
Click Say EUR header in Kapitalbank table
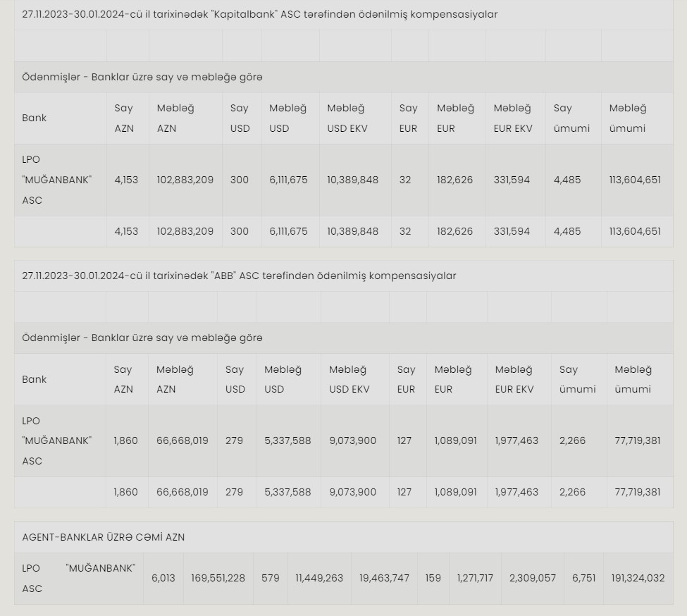pos(408,118)
